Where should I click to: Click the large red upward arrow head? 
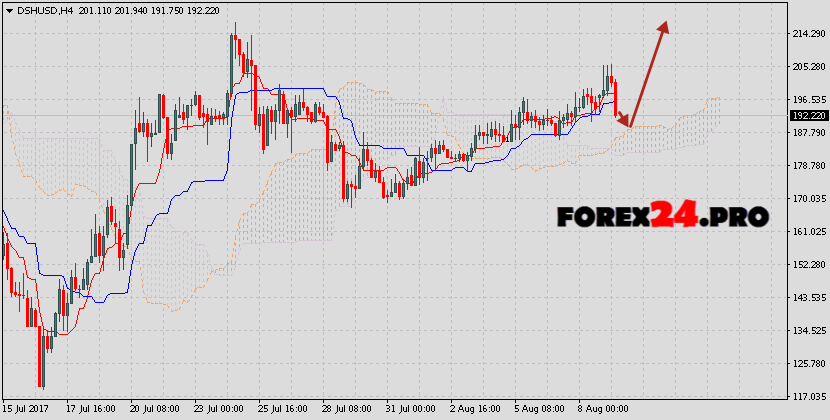[662, 28]
